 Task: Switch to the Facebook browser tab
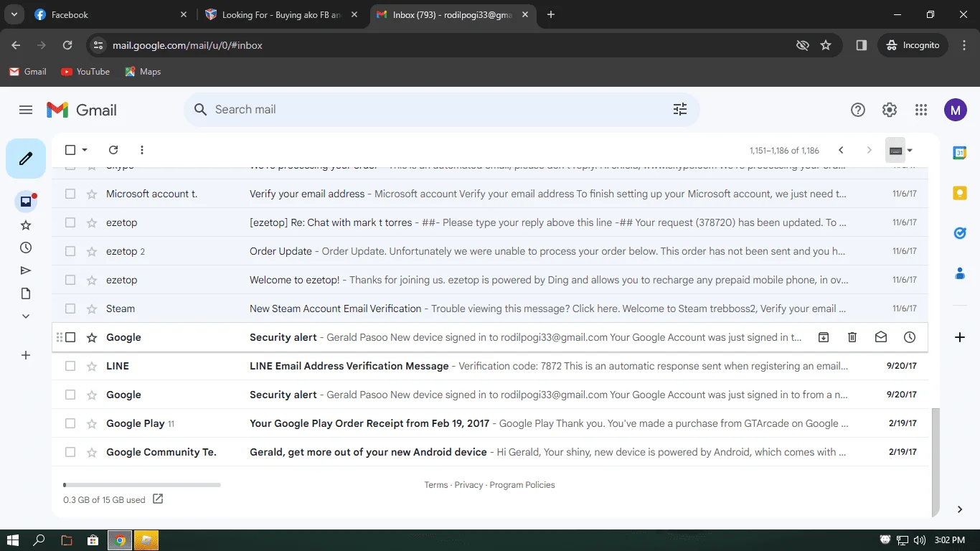pyautogui.click(x=111, y=14)
